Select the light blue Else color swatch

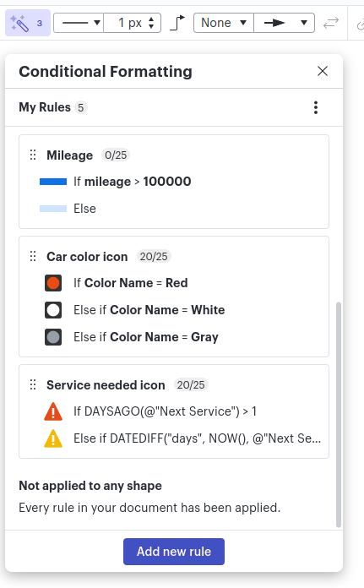point(53,209)
